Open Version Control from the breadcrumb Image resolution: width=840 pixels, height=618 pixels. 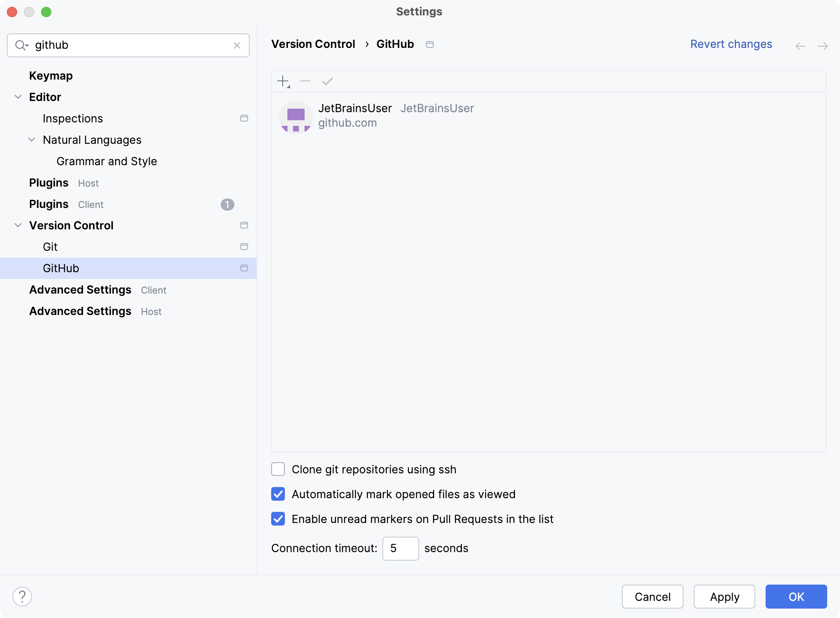click(x=313, y=44)
